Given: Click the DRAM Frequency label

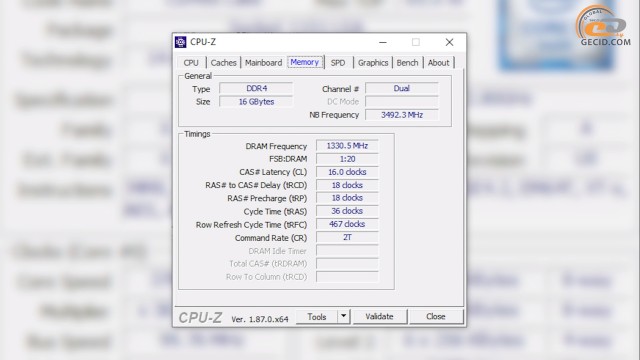Looking at the screenshot, I should pos(276,146).
